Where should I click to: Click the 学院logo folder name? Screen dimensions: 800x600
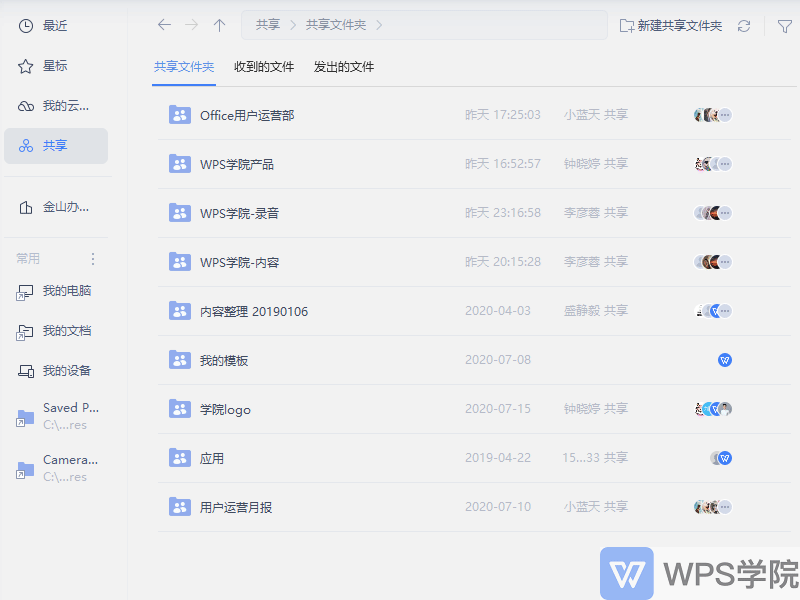(225, 410)
